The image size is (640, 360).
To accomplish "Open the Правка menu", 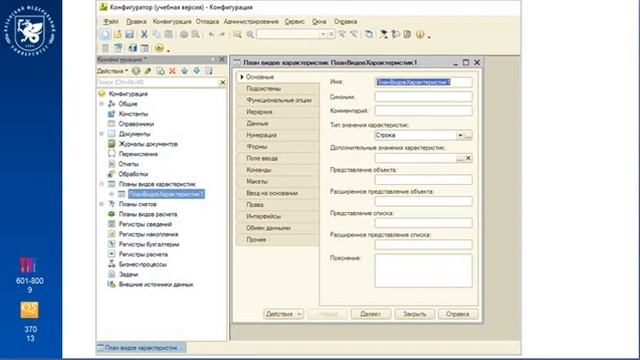I will point(136,21).
